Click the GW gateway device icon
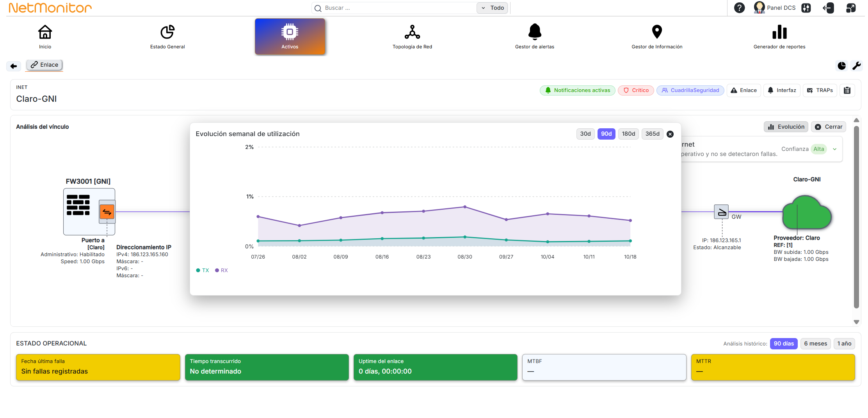Screen dimensions: 868x418 click(x=721, y=212)
